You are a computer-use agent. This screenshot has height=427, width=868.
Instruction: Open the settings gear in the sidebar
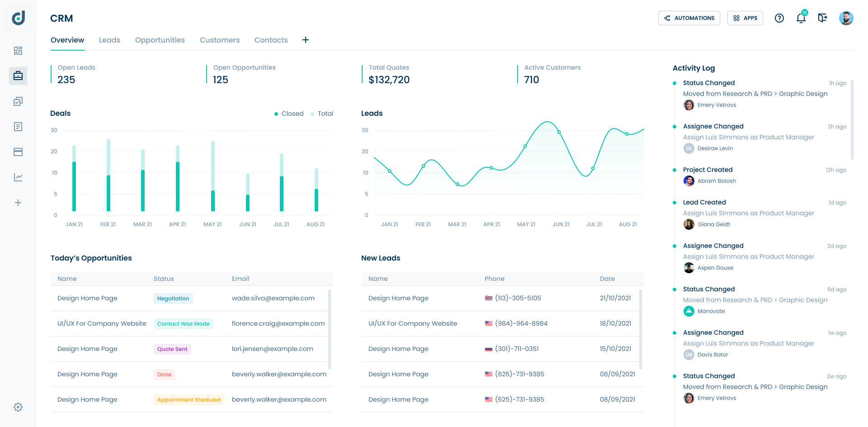[x=18, y=407]
